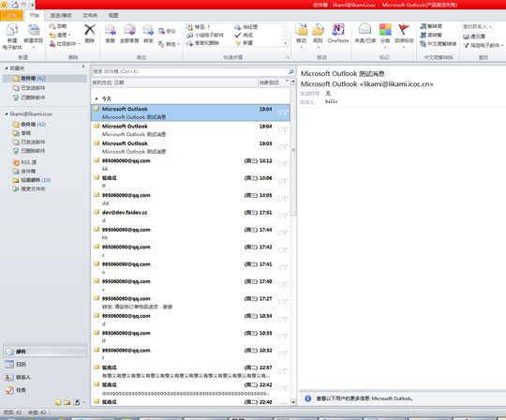Select the RSS Feeds (RSS 源) folder
This screenshot has height=420, width=506.
click(x=24, y=162)
